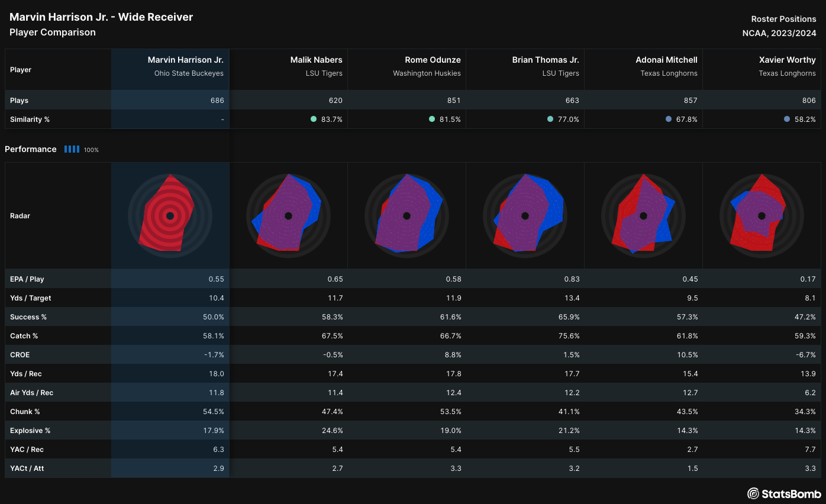
Task: Click the Player Comparison subtitle
Action: (53, 32)
